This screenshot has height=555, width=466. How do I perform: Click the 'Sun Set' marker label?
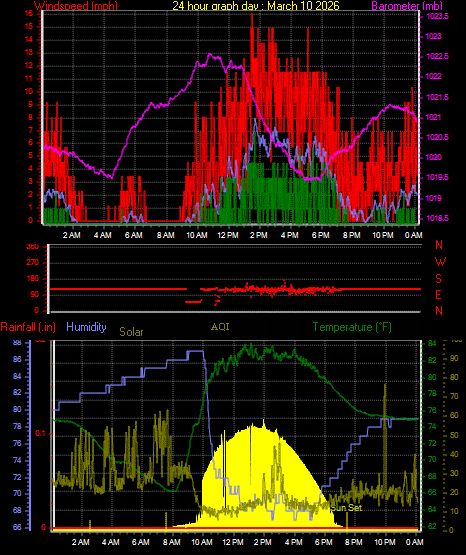coord(346,508)
